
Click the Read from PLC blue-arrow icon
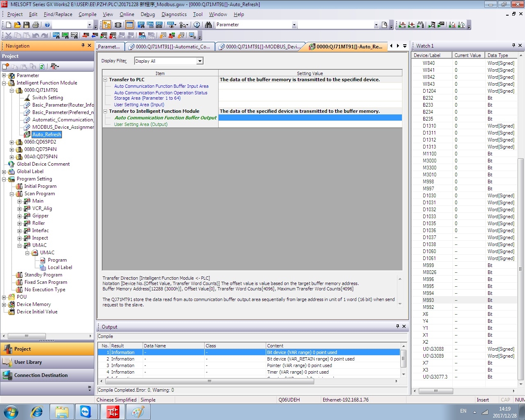95,36
